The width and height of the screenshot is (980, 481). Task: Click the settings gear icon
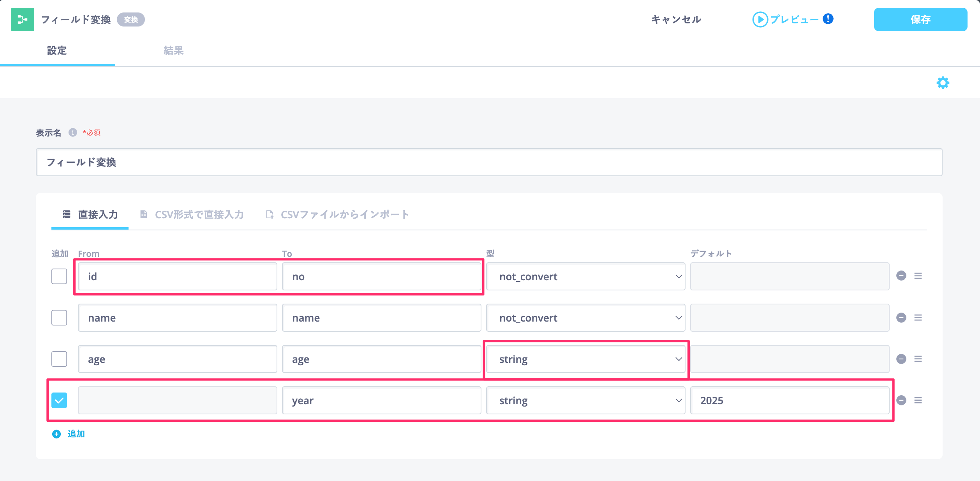943,83
